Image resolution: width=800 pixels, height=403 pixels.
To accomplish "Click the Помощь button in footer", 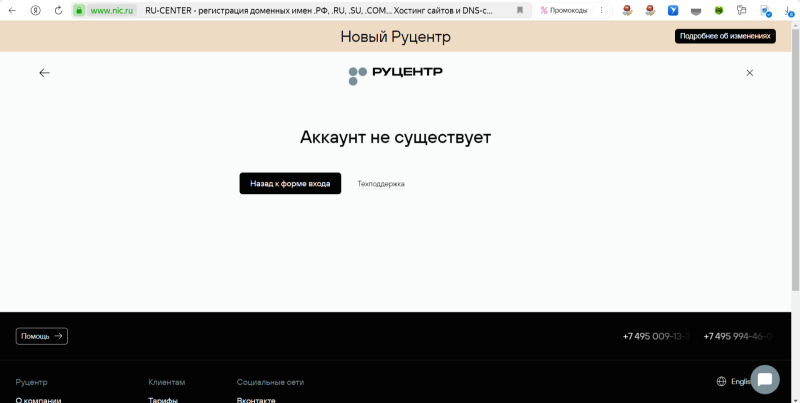I will tap(42, 336).
